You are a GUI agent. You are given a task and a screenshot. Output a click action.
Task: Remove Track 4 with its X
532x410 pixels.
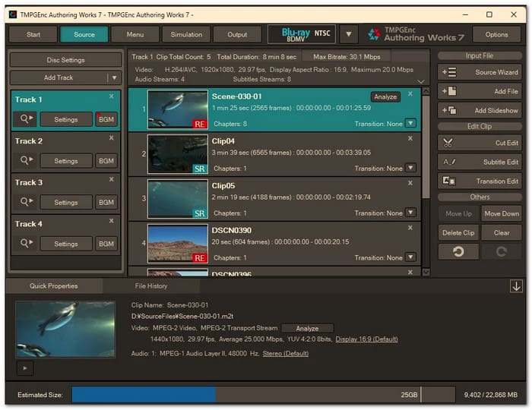pyautogui.click(x=111, y=221)
